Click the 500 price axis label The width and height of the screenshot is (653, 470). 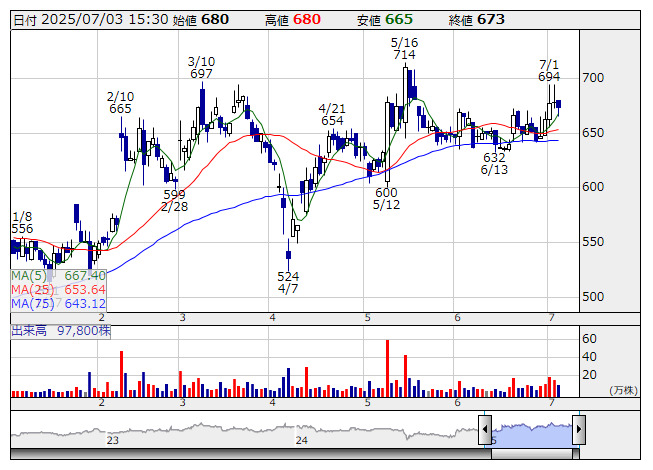[x=593, y=297]
